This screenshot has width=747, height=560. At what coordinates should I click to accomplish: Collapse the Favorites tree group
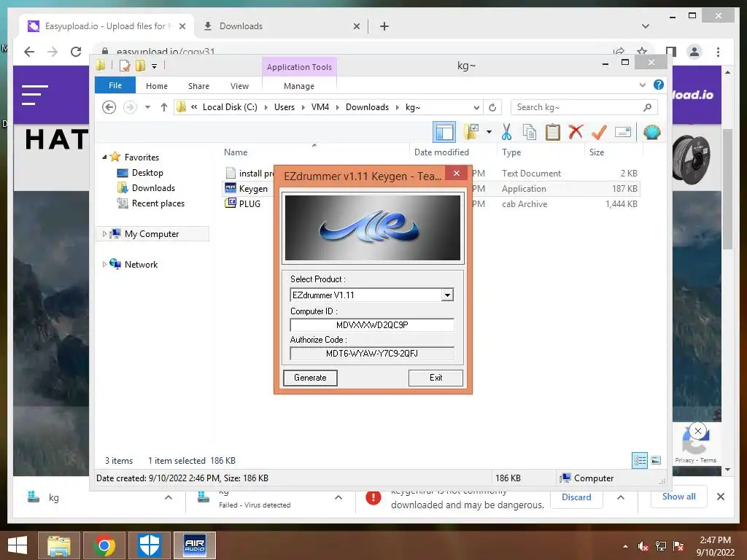[104, 157]
